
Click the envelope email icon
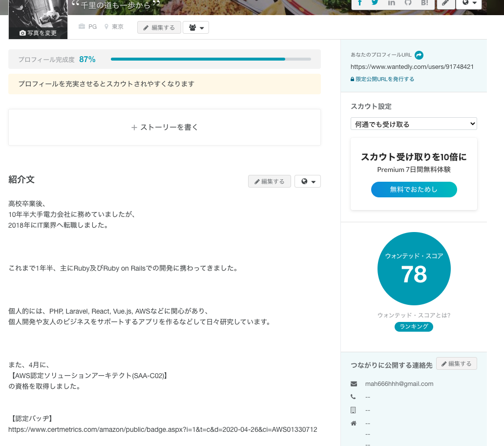354,383
